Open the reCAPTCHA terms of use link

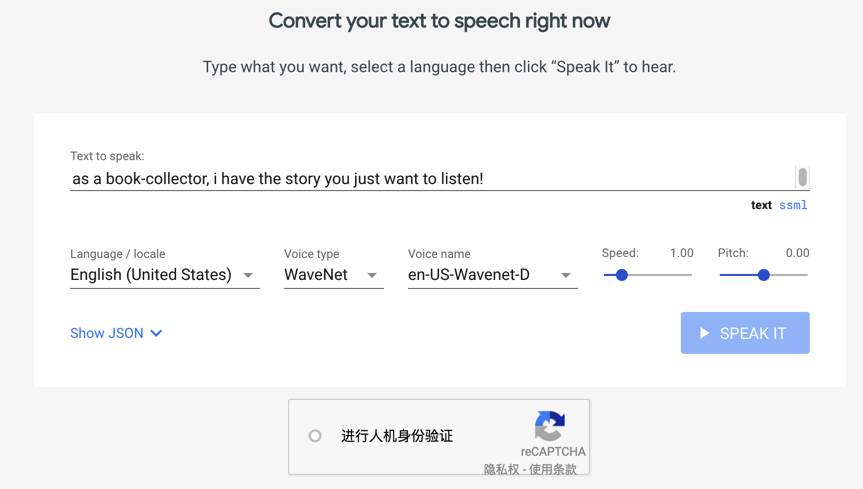(x=553, y=469)
